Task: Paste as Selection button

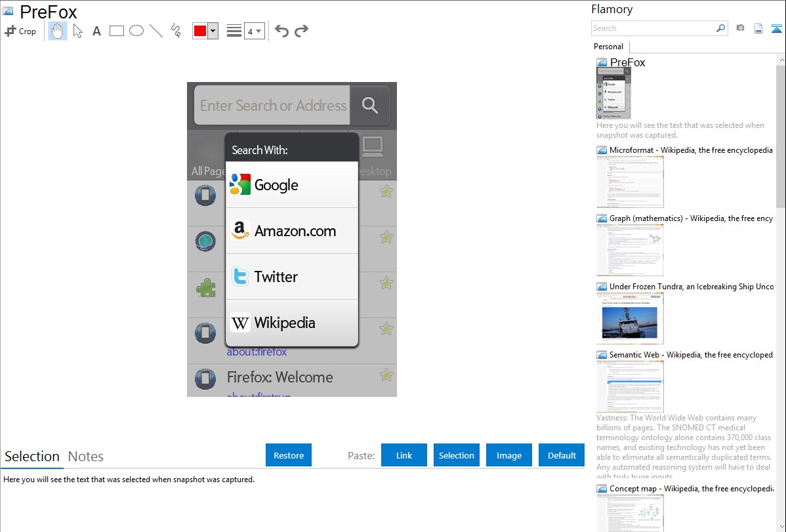Action: (x=456, y=455)
